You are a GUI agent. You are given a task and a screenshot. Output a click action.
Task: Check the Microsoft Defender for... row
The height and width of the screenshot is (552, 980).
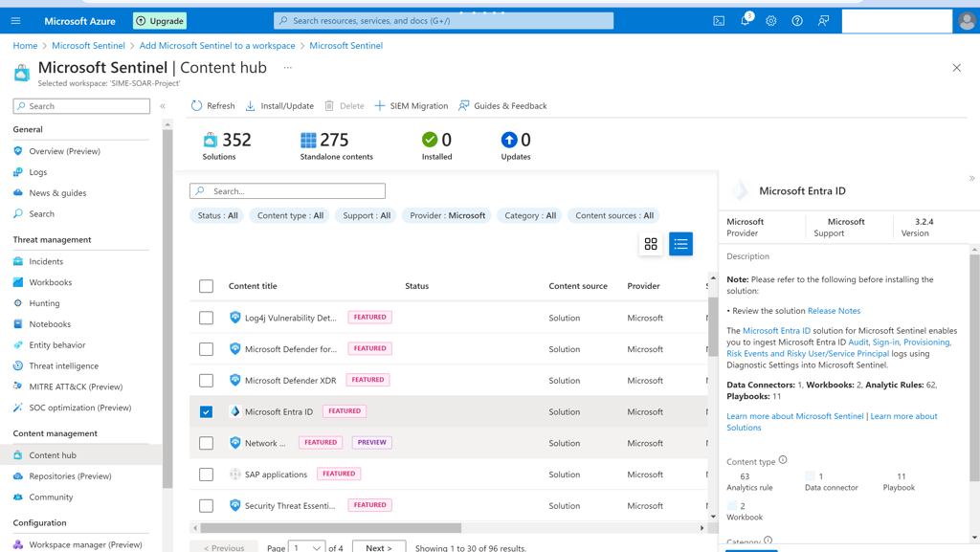click(207, 349)
